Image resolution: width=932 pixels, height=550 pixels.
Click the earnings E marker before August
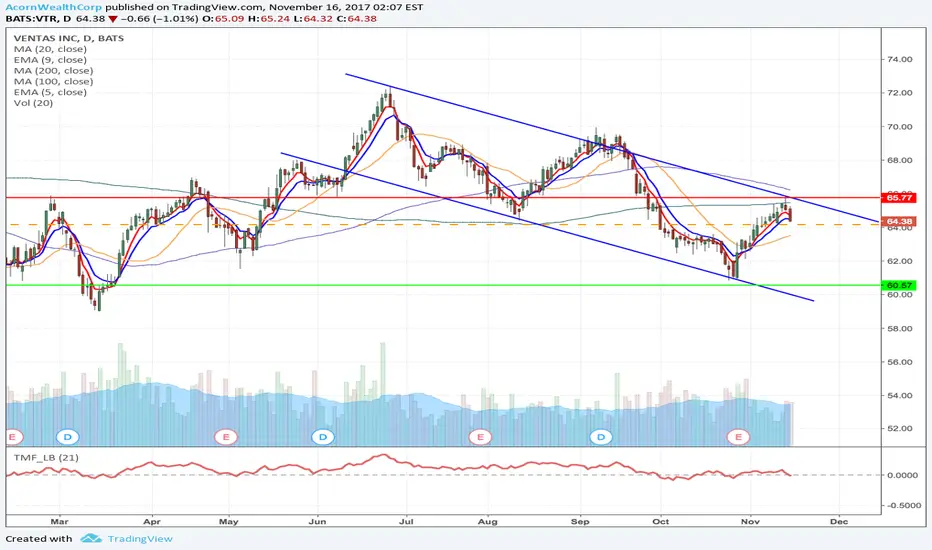click(480, 437)
